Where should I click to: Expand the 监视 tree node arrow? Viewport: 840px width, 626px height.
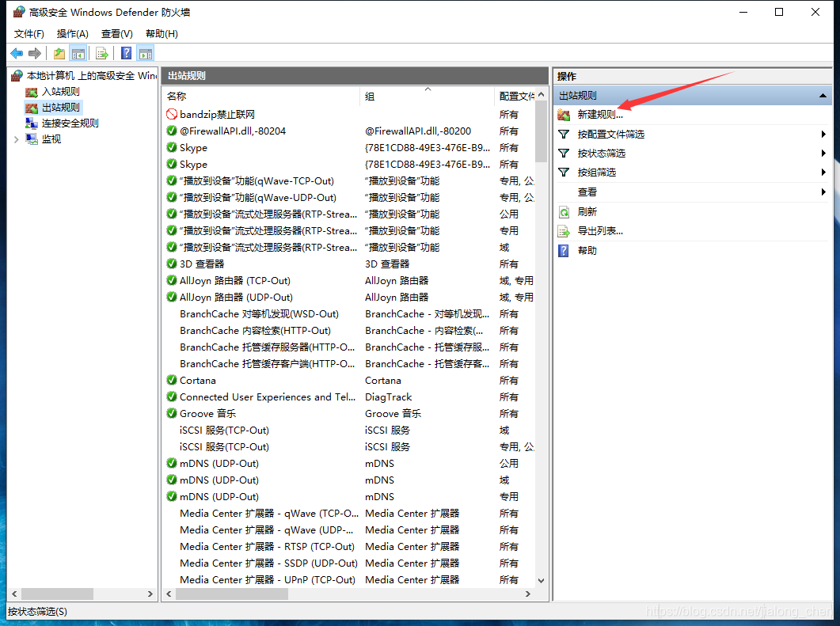(x=16, y=139)
